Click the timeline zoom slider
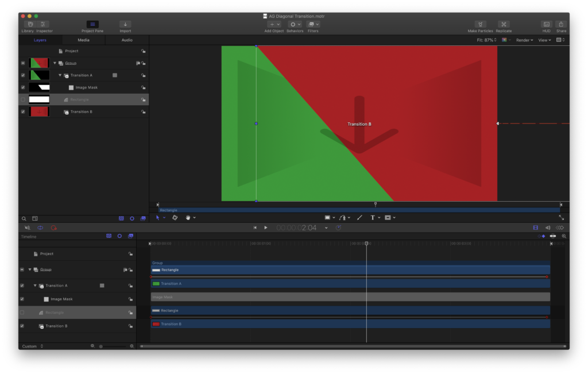 (x=112, y=346)
